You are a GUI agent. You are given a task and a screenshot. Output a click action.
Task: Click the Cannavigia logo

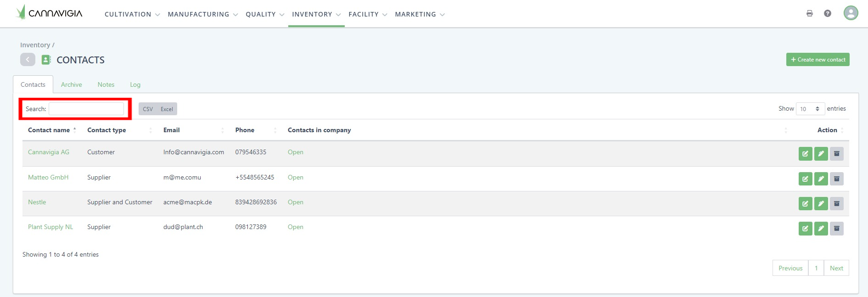pyautogui.click(x=50, y=13)
